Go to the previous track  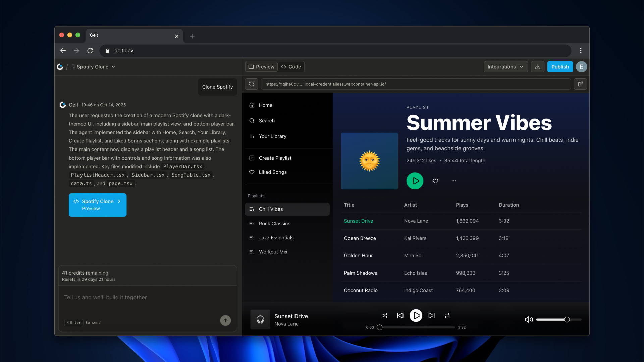tap(400, 315)
